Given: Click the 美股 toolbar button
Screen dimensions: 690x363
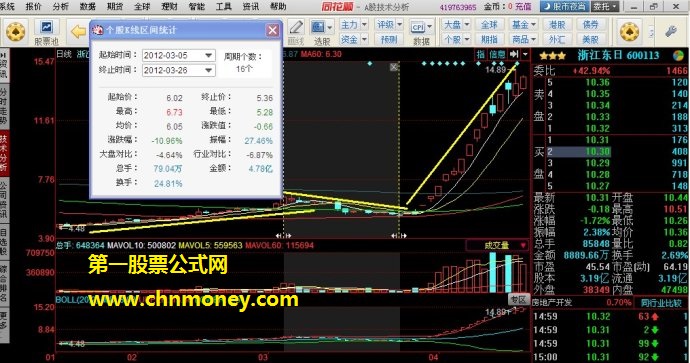Looking at the screenshot, I should tap(591, 39).
